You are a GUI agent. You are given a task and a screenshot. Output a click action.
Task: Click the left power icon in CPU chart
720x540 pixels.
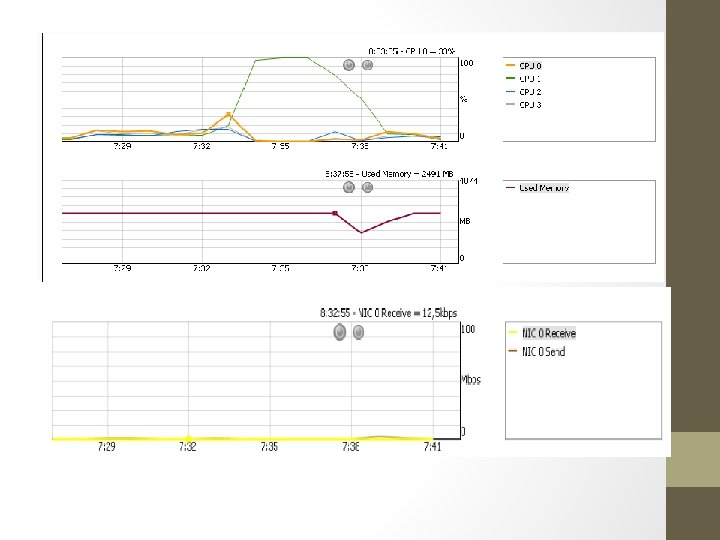coord(349,65)
